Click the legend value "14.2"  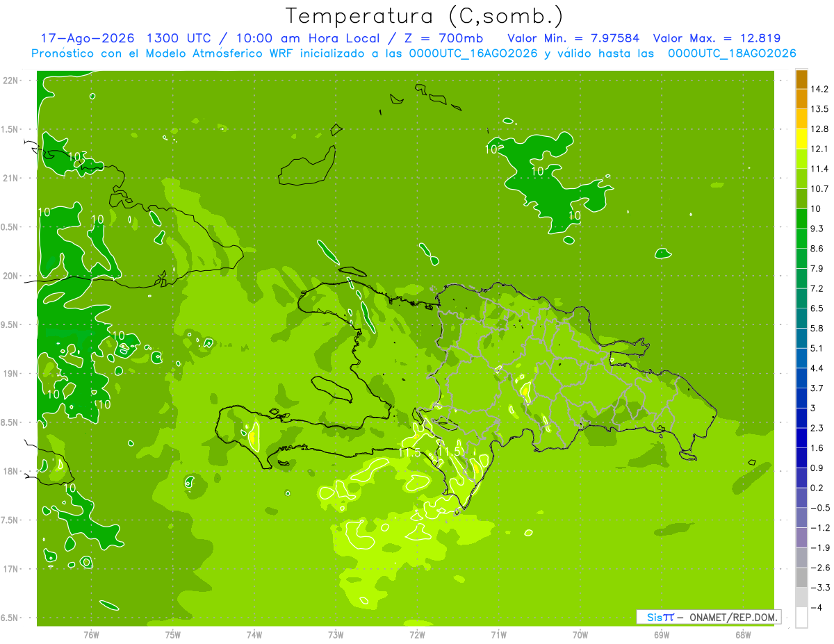coord(820,89)
